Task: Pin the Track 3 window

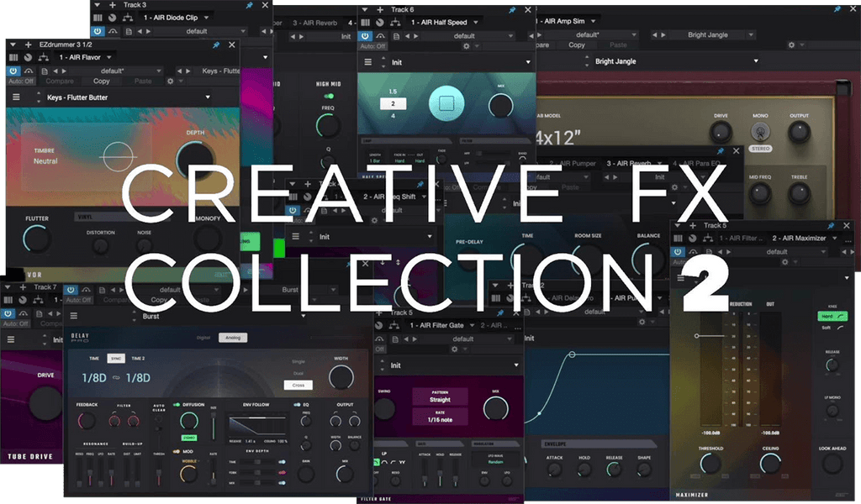Action: point(249,5)
